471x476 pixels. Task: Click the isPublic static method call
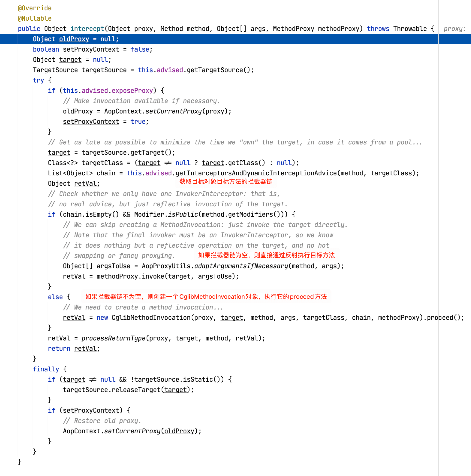coord(183,214)
